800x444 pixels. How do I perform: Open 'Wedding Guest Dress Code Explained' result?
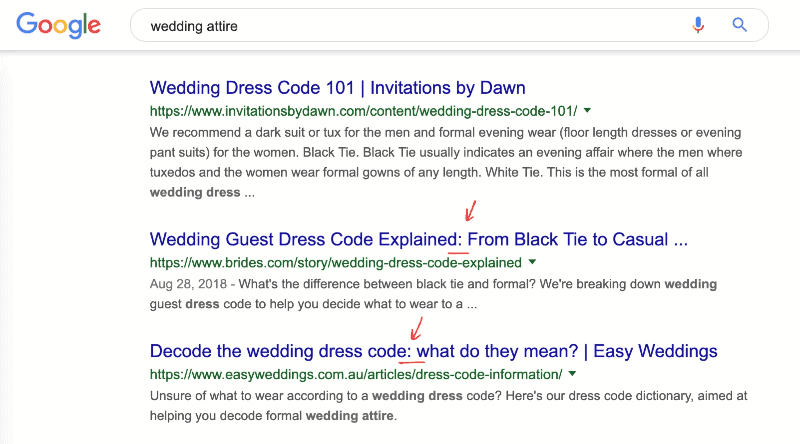click(418, 240)
